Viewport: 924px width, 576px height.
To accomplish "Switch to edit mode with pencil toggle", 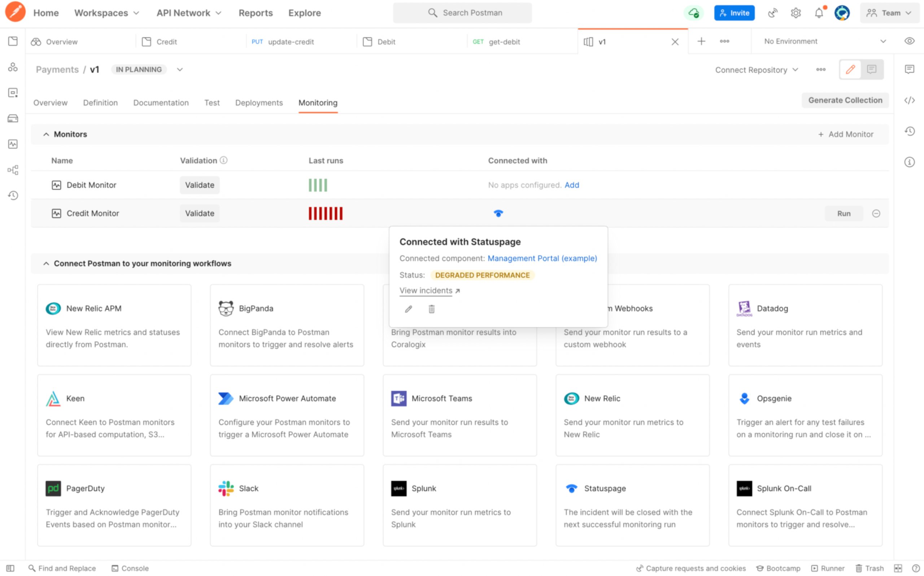I will [850, 69].
